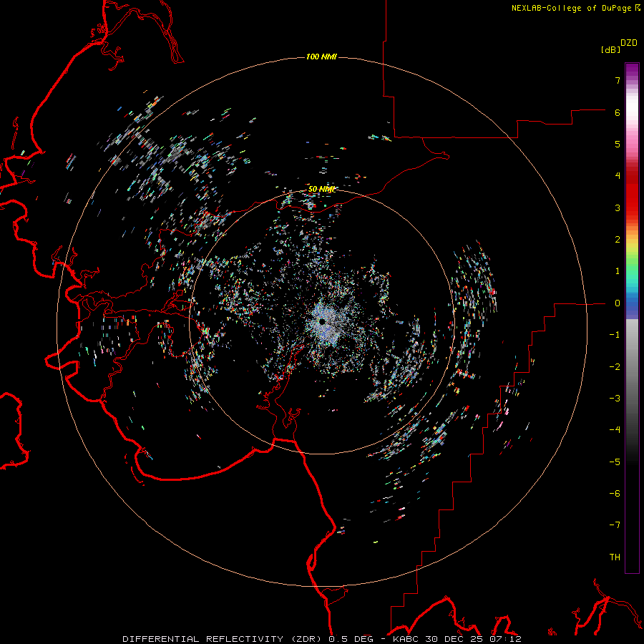
Task: Click the -3 value on color scale
Action: 615,399
